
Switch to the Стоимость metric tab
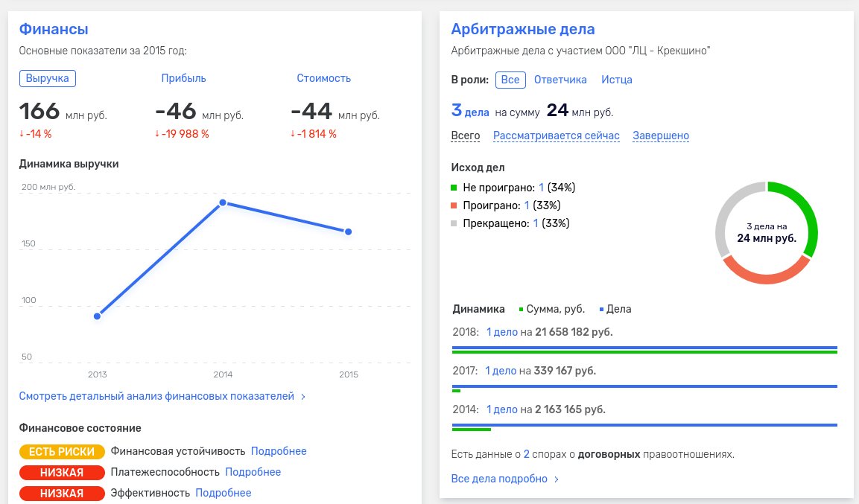[323, 78]
